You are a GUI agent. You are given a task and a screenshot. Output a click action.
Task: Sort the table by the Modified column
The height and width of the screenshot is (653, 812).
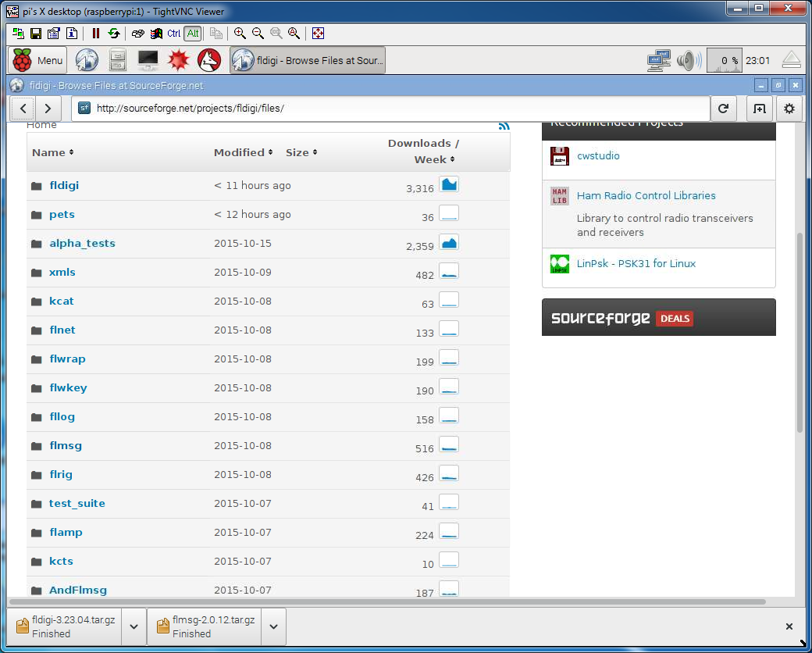(x=243, y=152)
